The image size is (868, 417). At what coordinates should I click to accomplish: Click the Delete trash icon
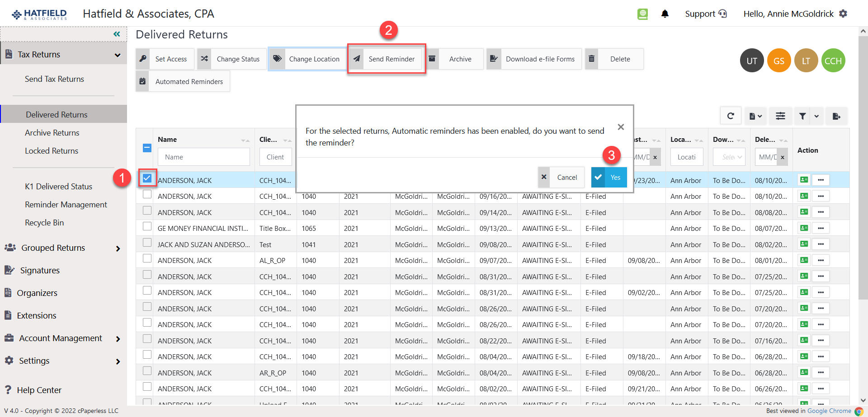click(x=592, y=59)
